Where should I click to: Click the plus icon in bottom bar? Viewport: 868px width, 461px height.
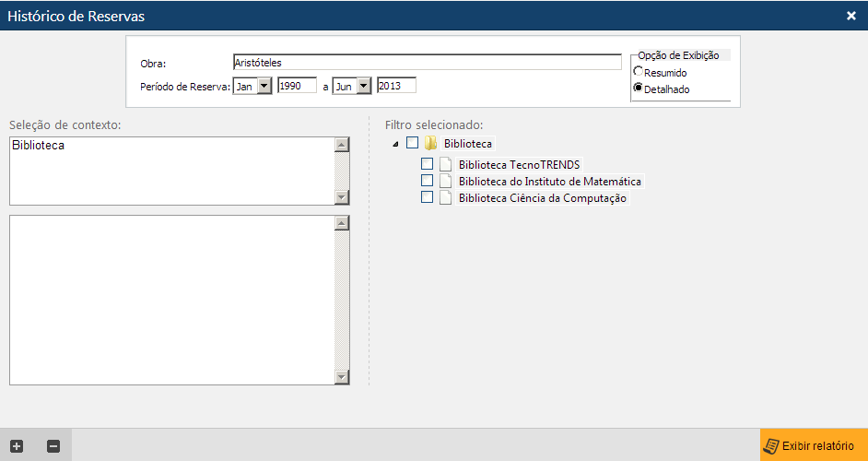click(17, 446)
